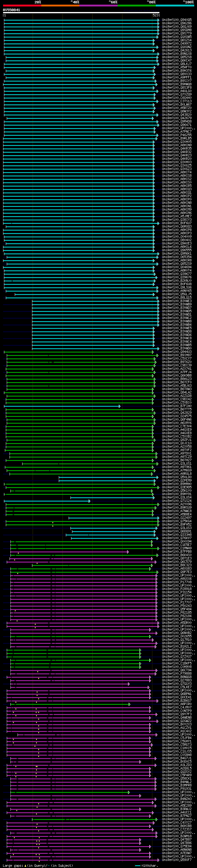Select hit label UniRef100_C5XCY7
197x868 pixels.
tap(177, 358)
